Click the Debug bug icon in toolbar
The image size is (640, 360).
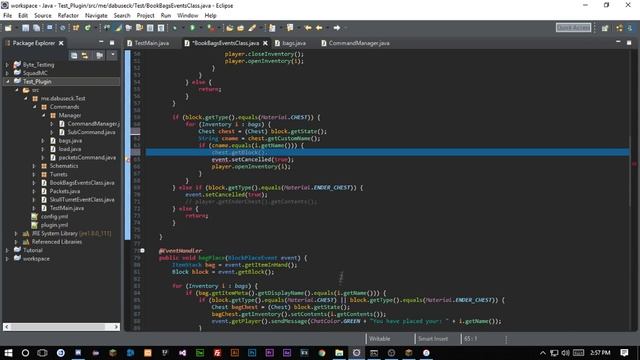click(x=175, y=28)
